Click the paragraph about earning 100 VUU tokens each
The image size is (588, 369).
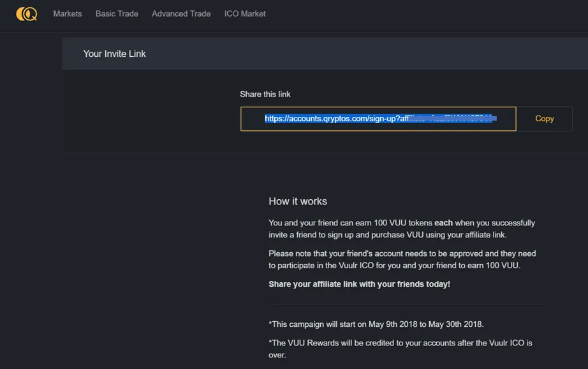tap(402, 229)
